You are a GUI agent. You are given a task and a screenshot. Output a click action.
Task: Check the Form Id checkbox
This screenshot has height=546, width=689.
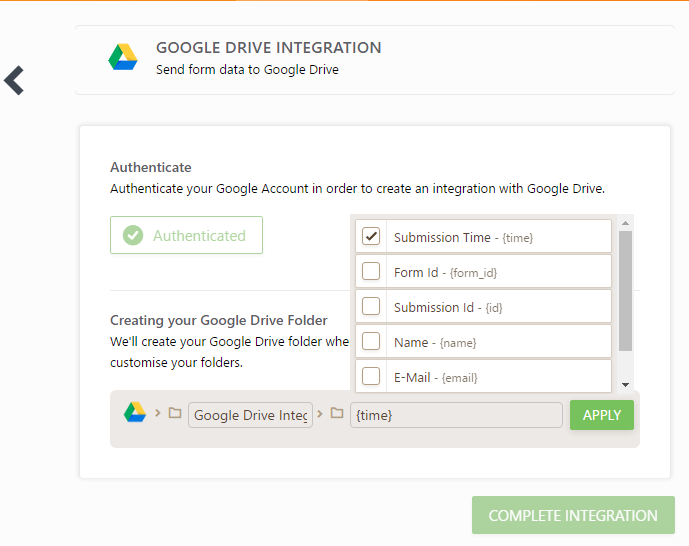coord(371,272)
